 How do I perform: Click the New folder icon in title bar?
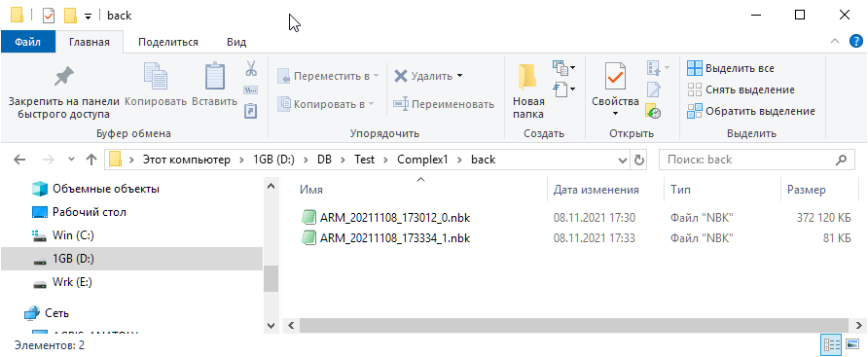pyautogui.click(x=70, y=15)
